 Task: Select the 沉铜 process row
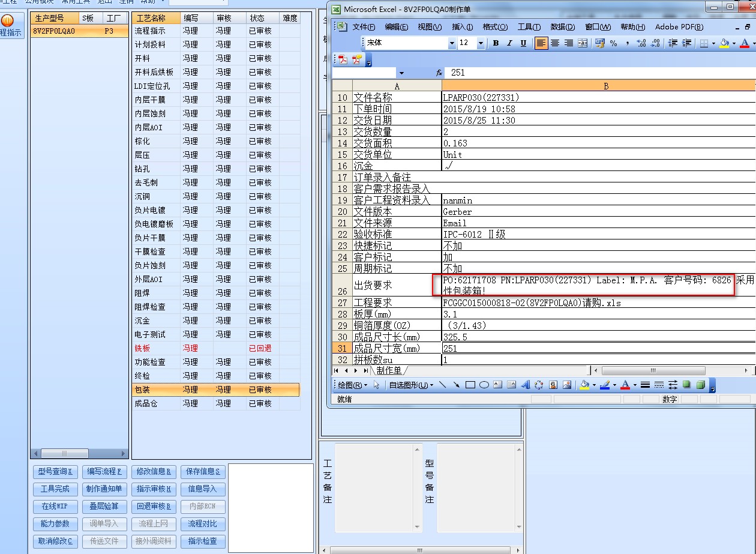pyautogui.click(x=216, y=196)
